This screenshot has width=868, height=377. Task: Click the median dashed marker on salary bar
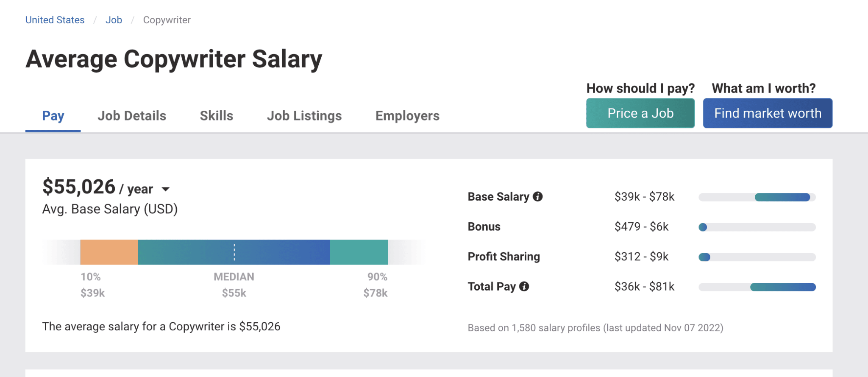tap(234, 252)
